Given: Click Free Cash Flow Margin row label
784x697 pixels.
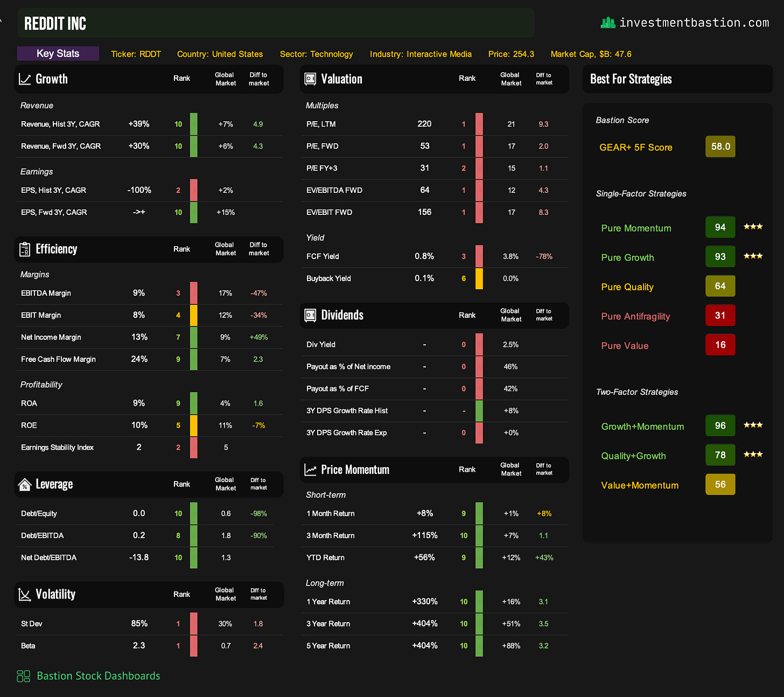Looking at the screenshot, I should pyautogui.click(x=58, y=359).
